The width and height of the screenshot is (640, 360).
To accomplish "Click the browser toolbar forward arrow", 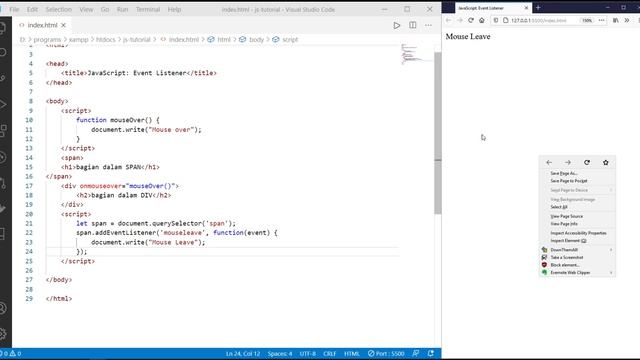I will (x=460, y=20).
